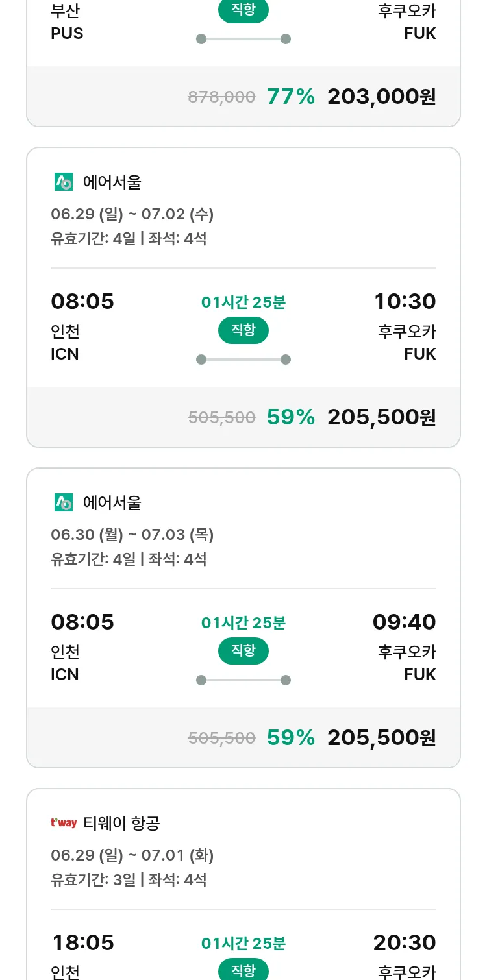487x980 pixels.
Task: Tap the 직항 badge on the Busan flight
Action: (243, 11)
